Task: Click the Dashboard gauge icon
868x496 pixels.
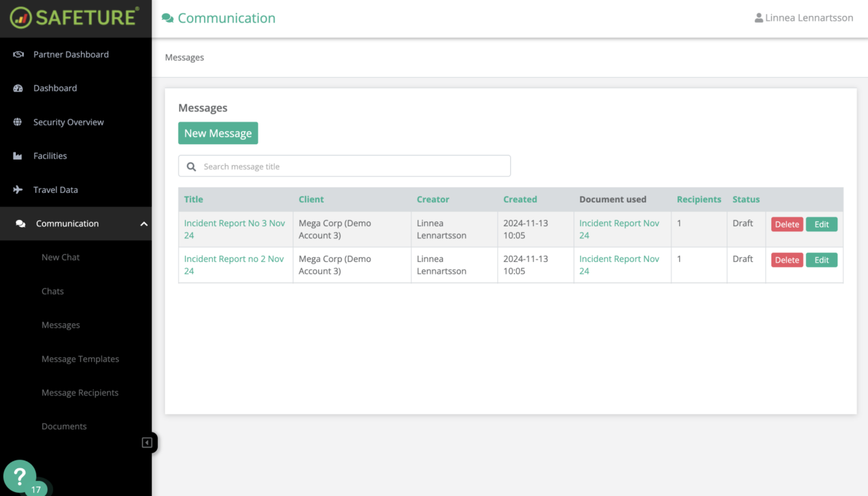Action: tap(18, 88)
